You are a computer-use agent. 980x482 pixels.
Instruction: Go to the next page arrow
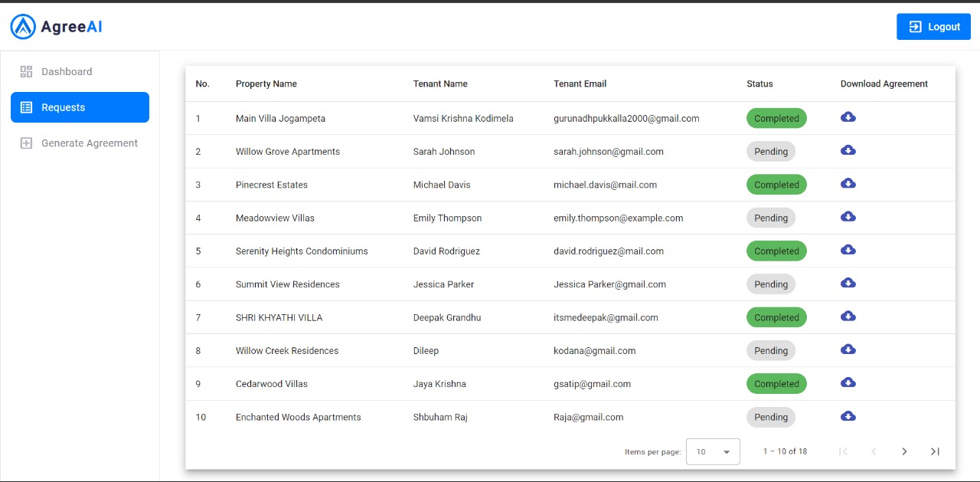click(x=904, y=451)
